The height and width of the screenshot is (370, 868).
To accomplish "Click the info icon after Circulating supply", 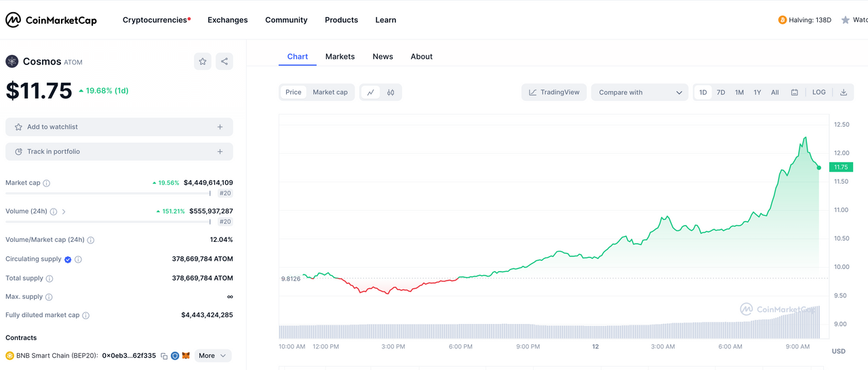I will click(78, 260).
